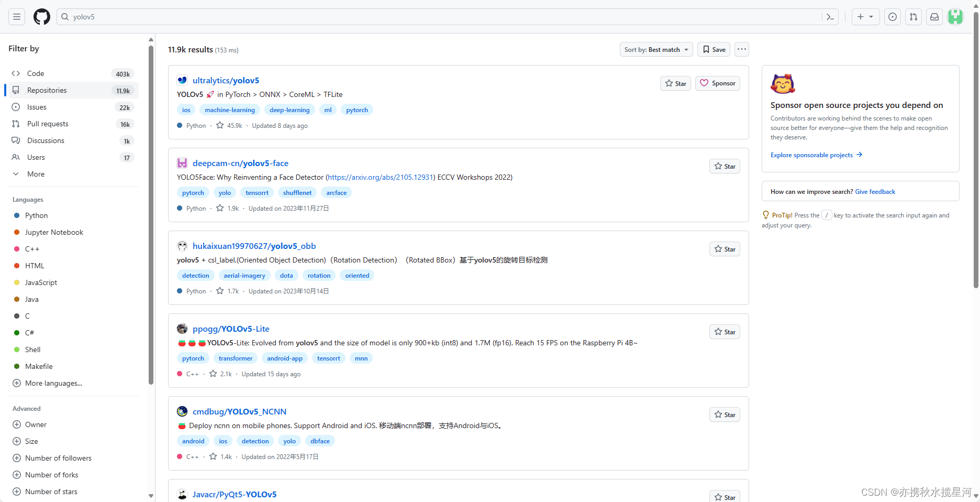
Task: Open Give feedback link
Action: [875, 191]
